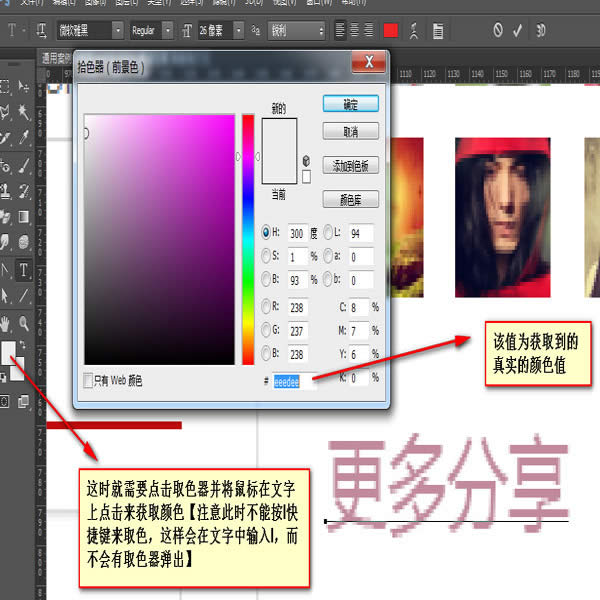Screen dimensions: 600x600
Task: Select the Horizontal Type tool in toolbox
Action: 23,270
